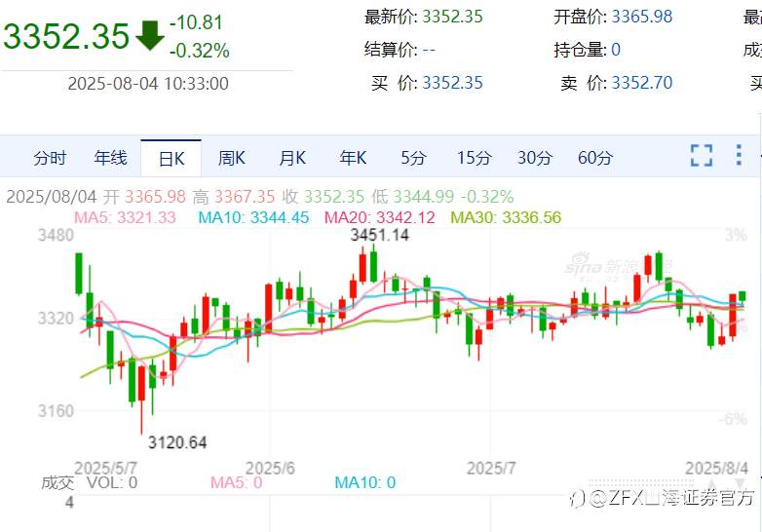This screenshot has width=762, height=532.
Task: Select the 年K yearly tab
Action: (353, 158)
